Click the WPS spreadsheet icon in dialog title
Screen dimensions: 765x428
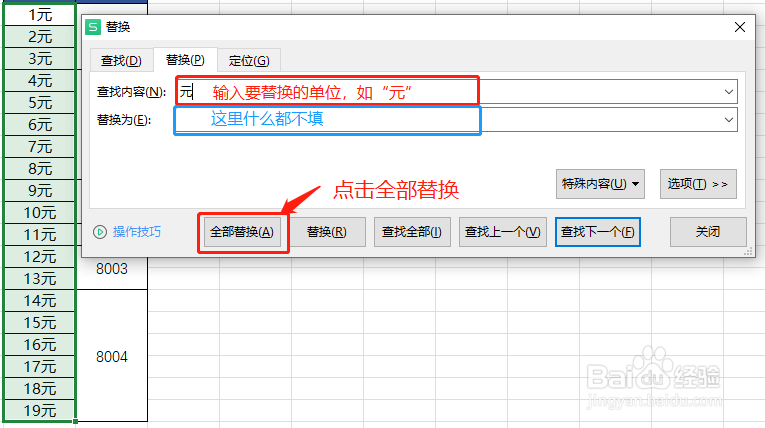(x=93, y=27)
